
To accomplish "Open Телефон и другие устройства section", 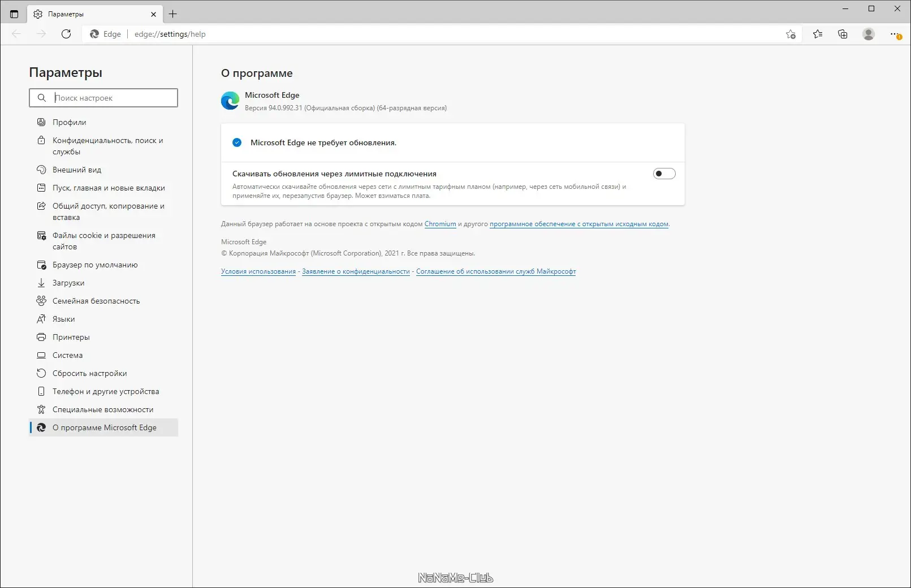I will pyautogui.click(x=103, y=391).
